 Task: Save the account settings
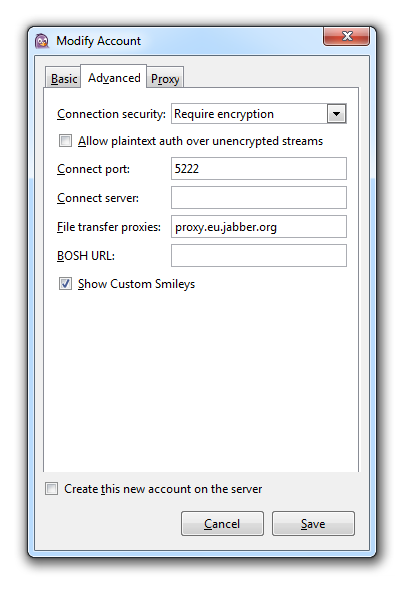click(313, 524)
